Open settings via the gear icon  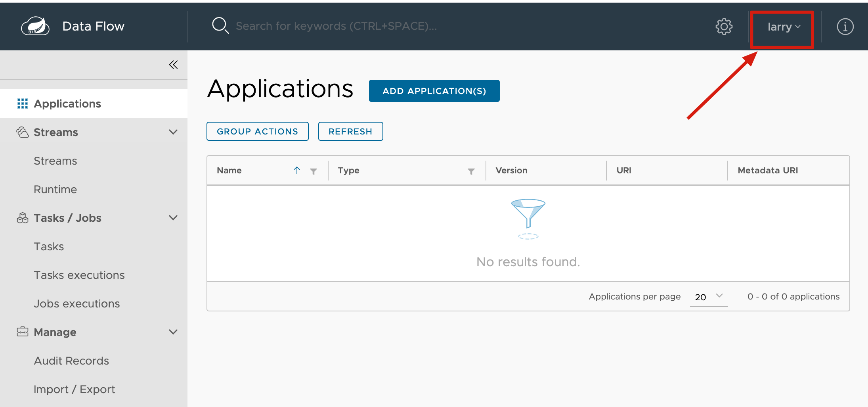724,27
